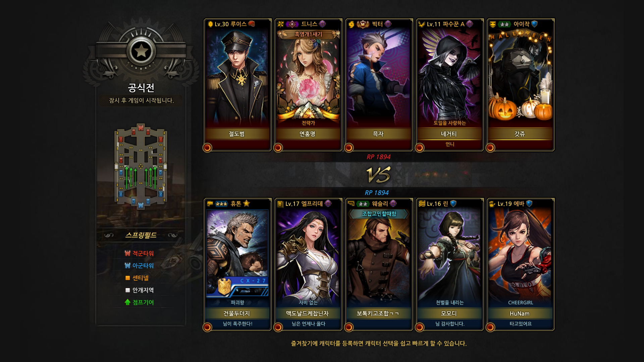Click the blue shield icon beside 린
Viewport: 644px width, 362px height.
point(453,203)
